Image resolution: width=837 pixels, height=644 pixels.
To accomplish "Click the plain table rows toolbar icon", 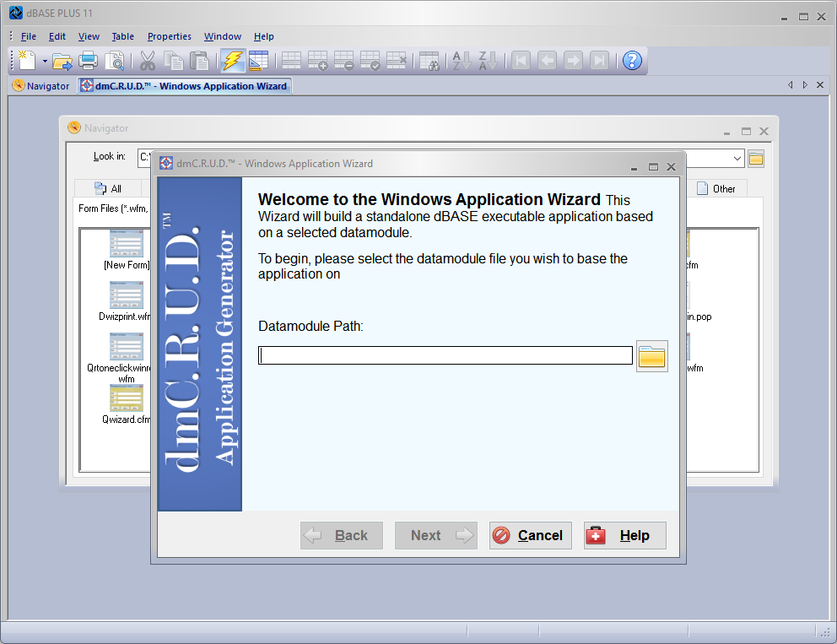I will tap(291, 61).
